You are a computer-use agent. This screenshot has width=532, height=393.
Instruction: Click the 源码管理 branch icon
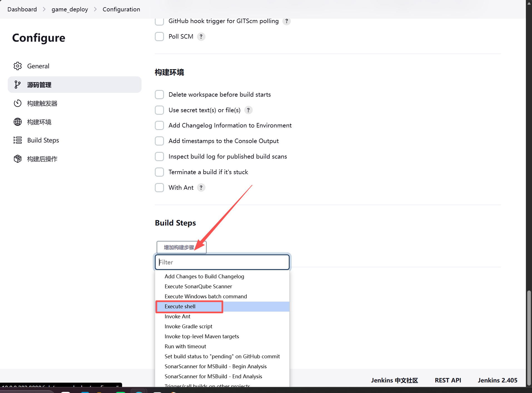[x=18, y=85]
